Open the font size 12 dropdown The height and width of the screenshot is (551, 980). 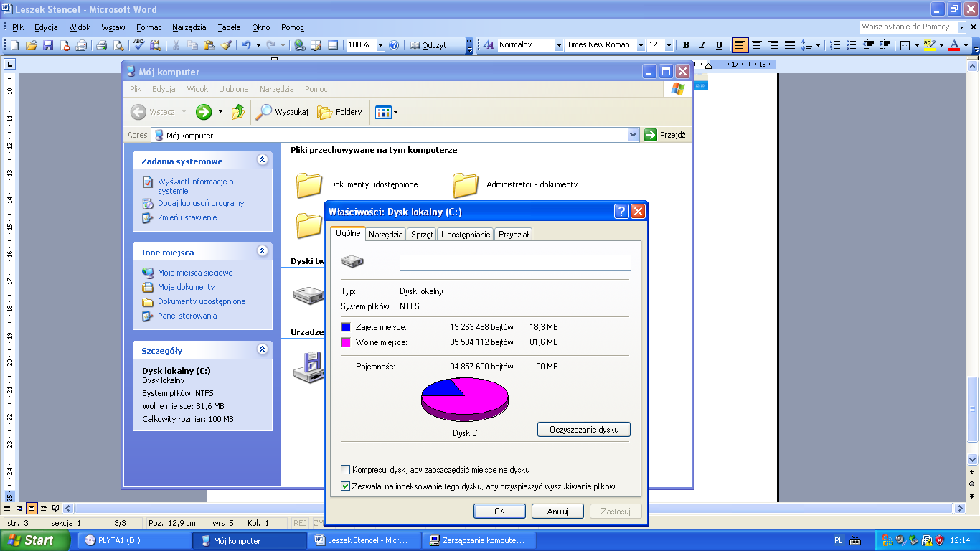tap(669, 45)
